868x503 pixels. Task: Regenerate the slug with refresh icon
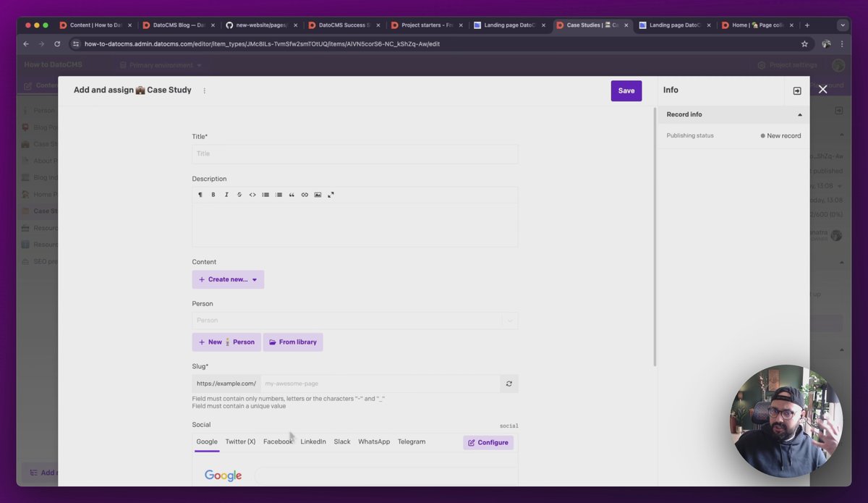point(509,384)
